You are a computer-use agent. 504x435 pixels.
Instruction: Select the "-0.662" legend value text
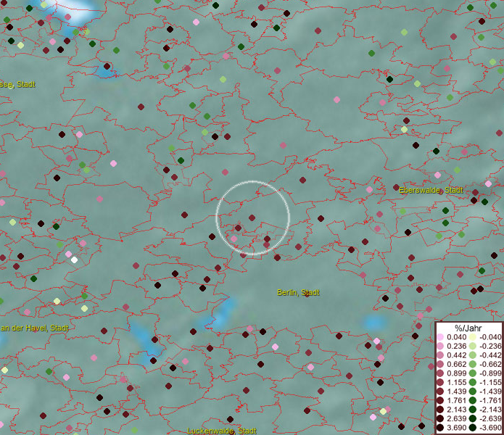(490, 365)
